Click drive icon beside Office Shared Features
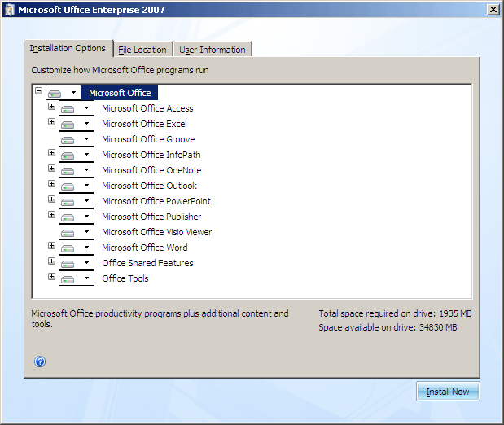 pos(68,264)
